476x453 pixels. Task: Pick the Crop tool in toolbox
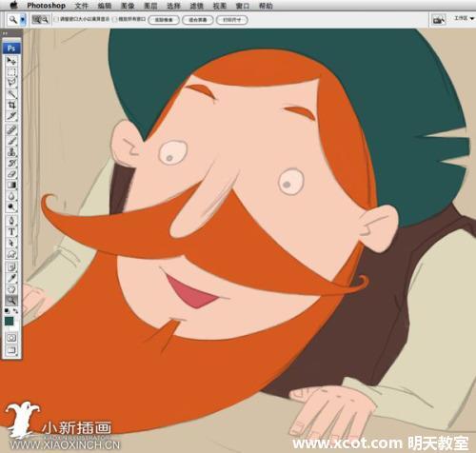[11, 105]
